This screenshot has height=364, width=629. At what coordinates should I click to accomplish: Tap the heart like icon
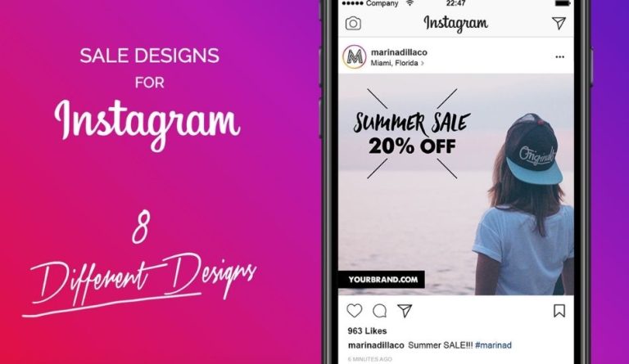tap(354, 310)
